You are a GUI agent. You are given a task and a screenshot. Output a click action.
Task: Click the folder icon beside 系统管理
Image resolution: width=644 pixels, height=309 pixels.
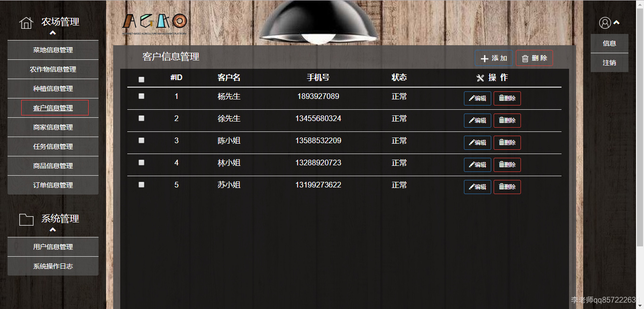tap(26, 220)
